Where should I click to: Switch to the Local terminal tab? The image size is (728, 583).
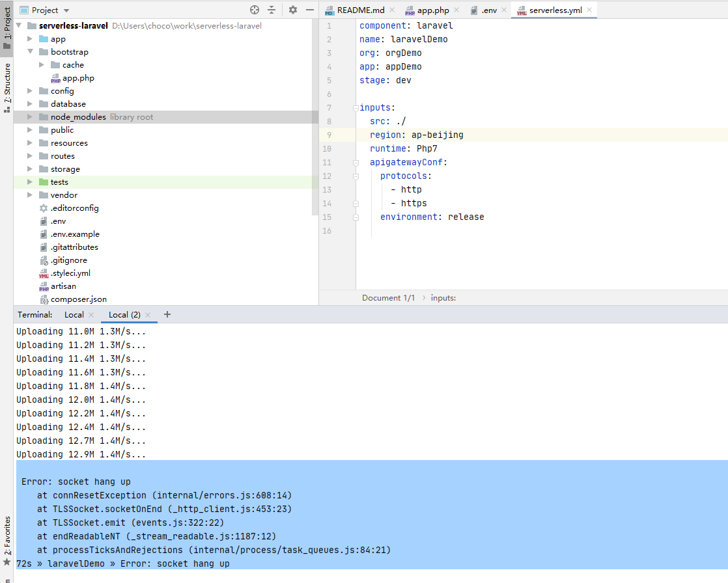pos(73,314)
